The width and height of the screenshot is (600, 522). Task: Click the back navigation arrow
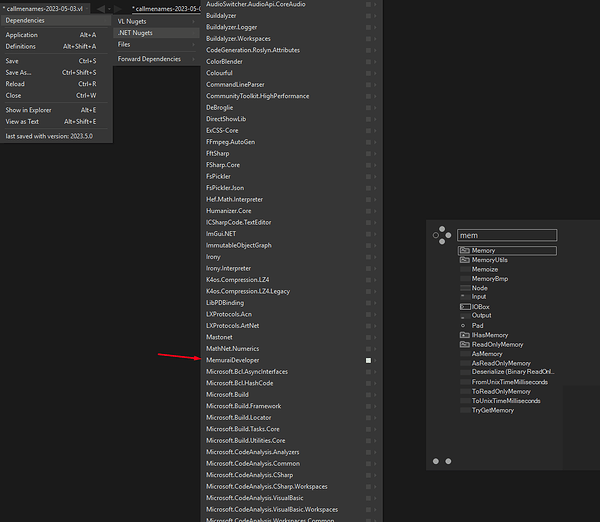tap(101, 9)
